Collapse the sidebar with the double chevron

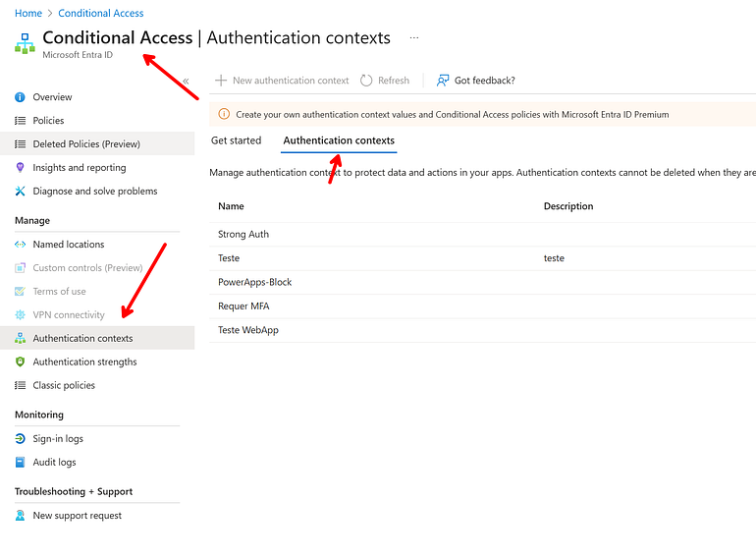point(186,81)
